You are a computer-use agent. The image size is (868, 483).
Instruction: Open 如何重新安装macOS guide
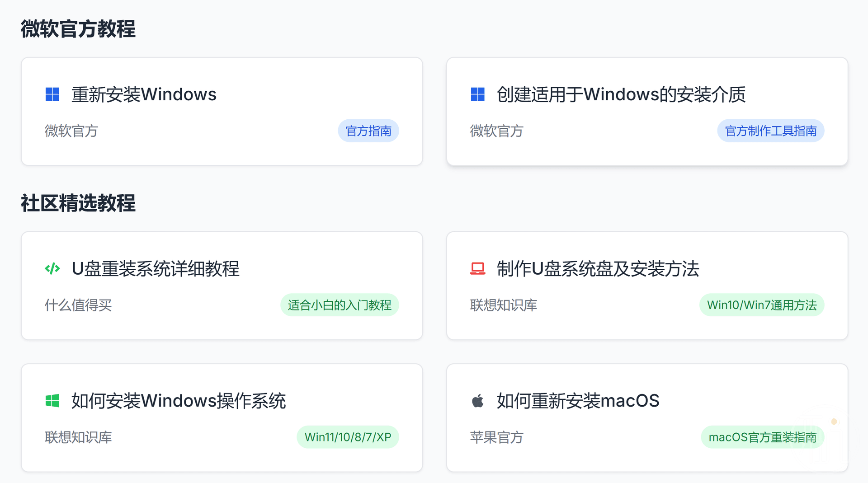click(578, 401)
